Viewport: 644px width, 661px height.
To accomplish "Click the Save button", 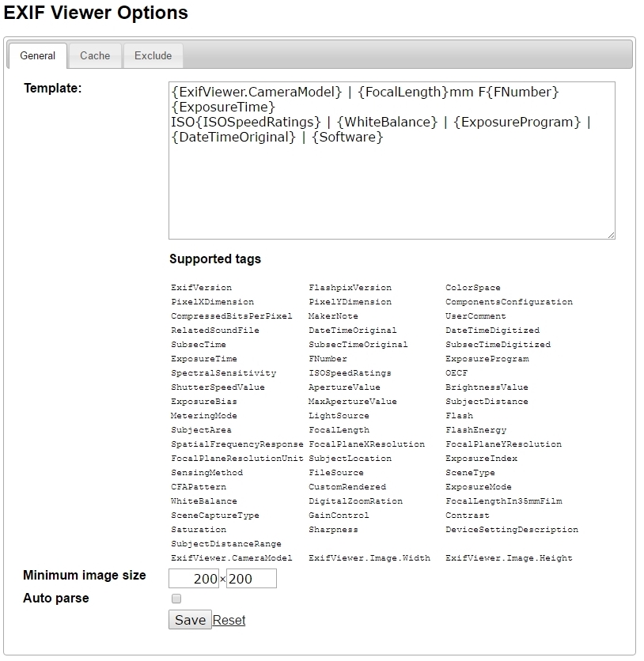I will pos(189,620).
